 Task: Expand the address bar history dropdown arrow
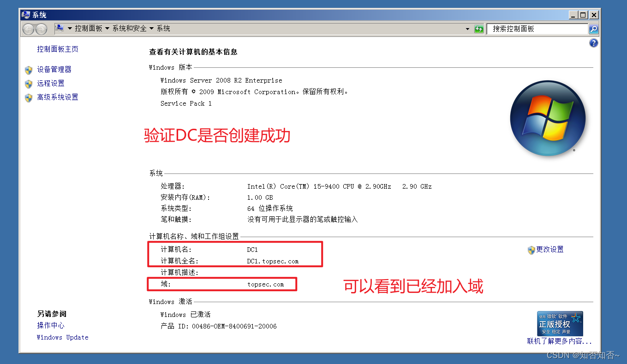[468, 29]
